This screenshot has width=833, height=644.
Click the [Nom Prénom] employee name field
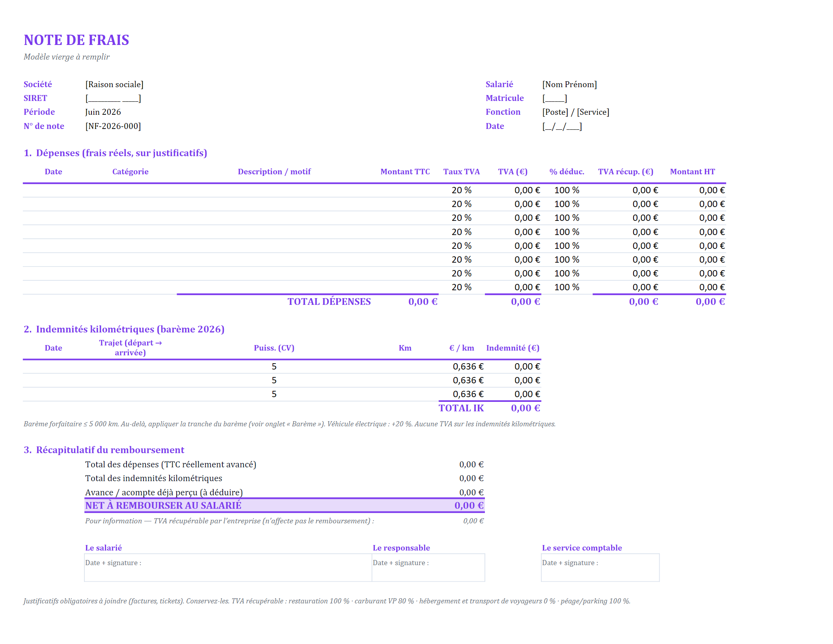click(570, 84)
